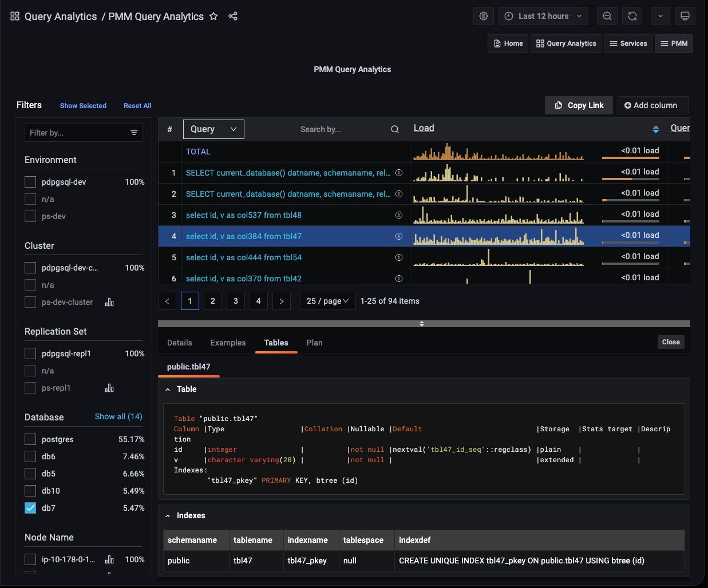This screenshot has height=588, width=708.
Task: Click chart icon next to ps-dev-cluster
Action: click(x=109, y=302)
